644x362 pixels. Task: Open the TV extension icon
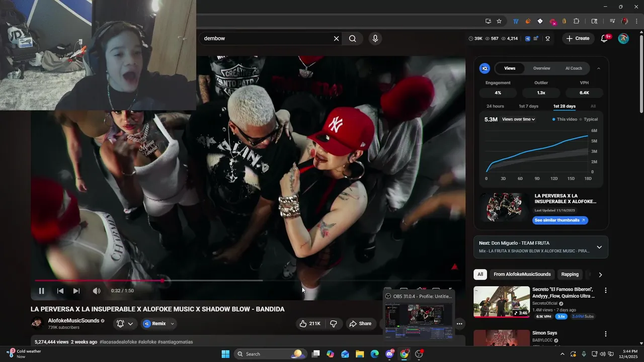point(516,21)
